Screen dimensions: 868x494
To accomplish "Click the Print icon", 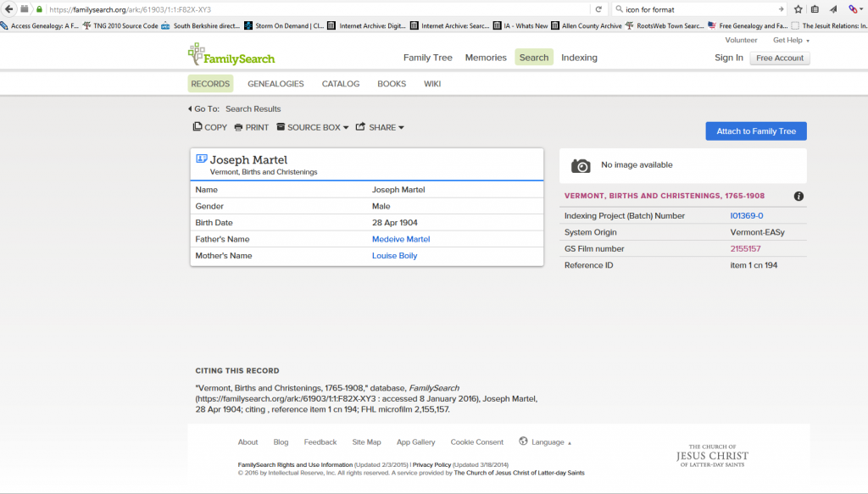I will [x=238, y=127].
